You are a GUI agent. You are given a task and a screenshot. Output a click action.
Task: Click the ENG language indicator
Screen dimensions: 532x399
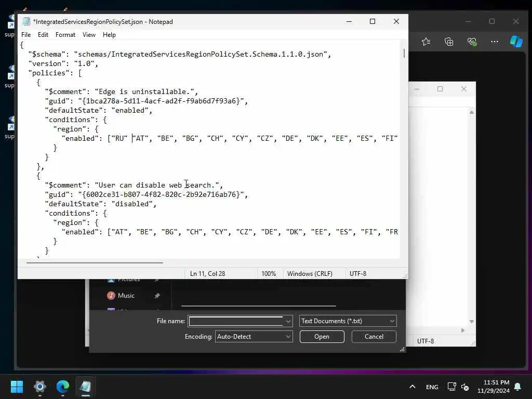pos(432,387)
